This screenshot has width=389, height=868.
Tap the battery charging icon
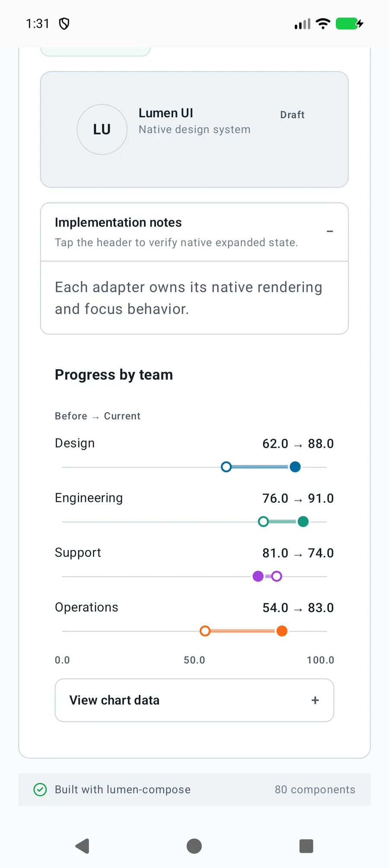[350, 23]
